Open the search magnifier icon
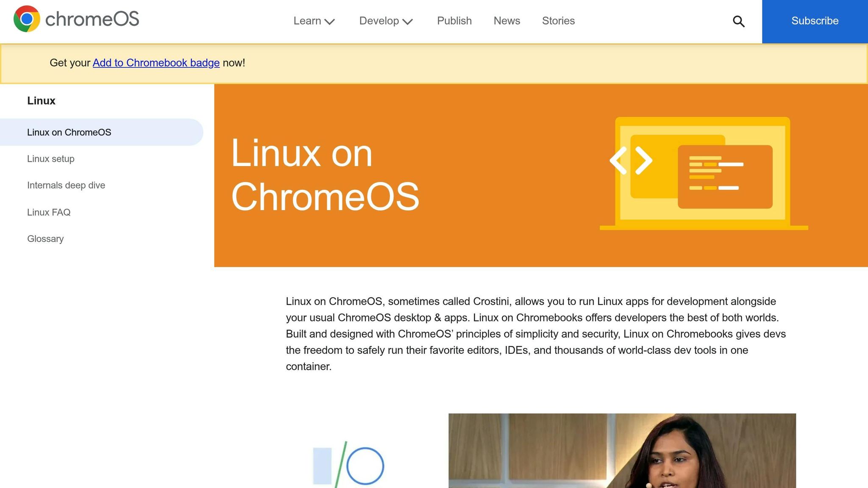Screen dimensions: 868x488 pos(738,21)
